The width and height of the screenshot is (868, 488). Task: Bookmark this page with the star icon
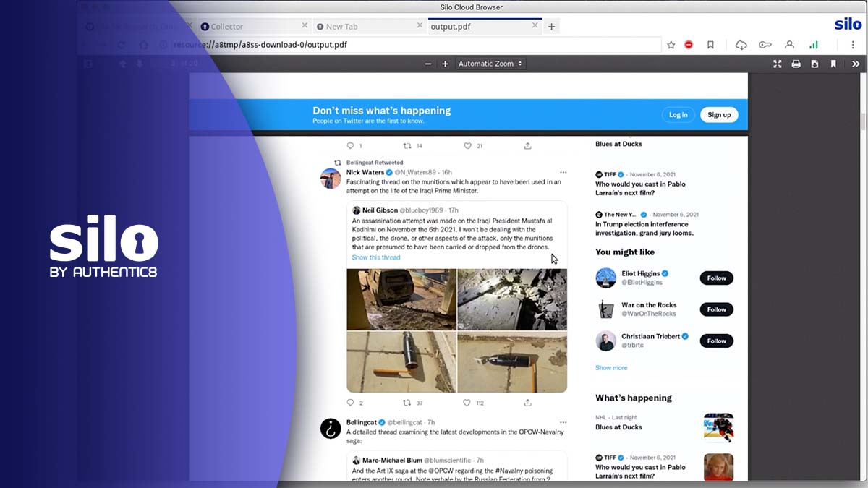(671, 45)
